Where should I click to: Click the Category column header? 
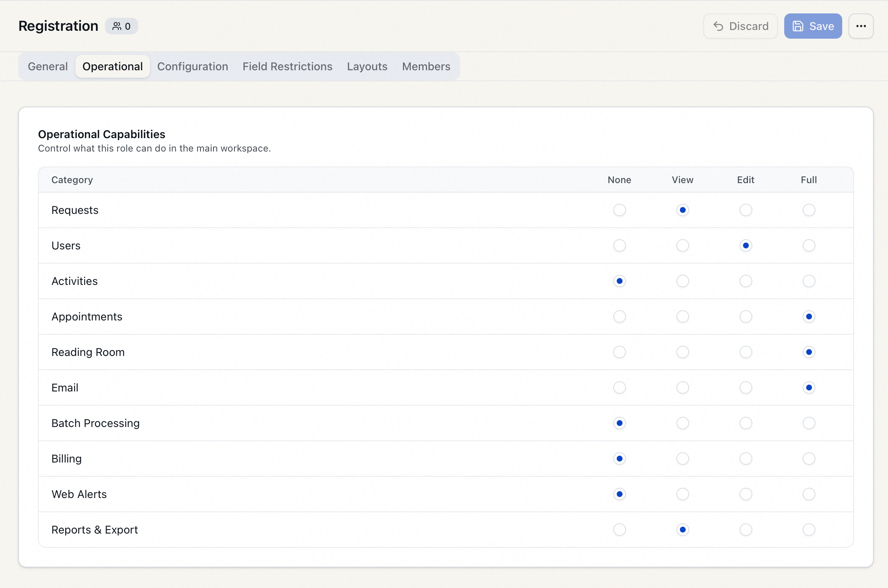[x=72, y=180]
